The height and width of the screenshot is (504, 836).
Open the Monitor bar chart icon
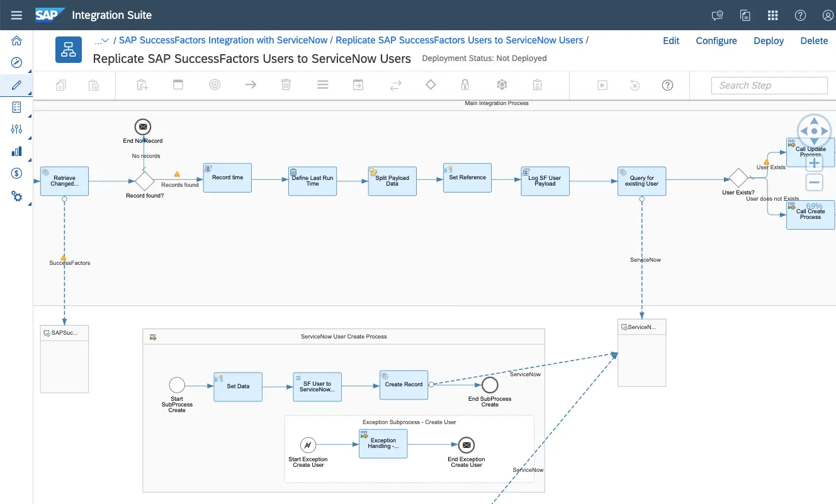tap(16, 151)
